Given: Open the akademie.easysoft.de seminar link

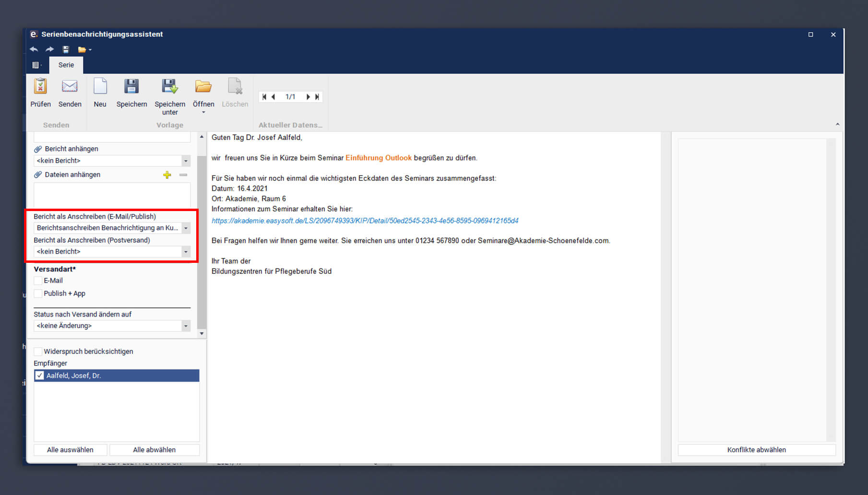Looking at the screenshot, I should point(365,221).
